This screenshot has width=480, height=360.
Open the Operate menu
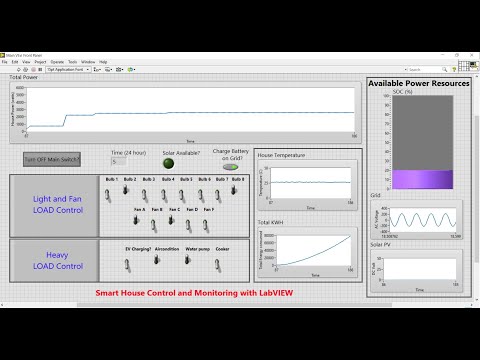[57, 62]
